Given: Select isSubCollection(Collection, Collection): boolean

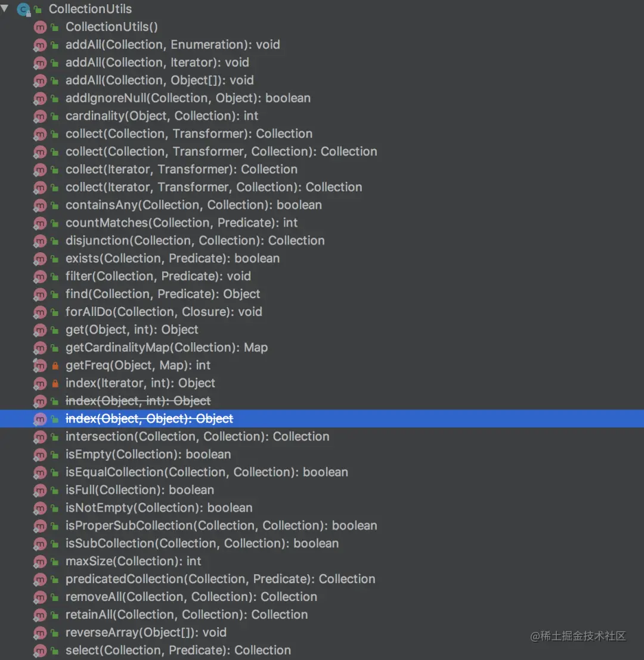Looking at the screenshot, I should click(x=202, y=543).
